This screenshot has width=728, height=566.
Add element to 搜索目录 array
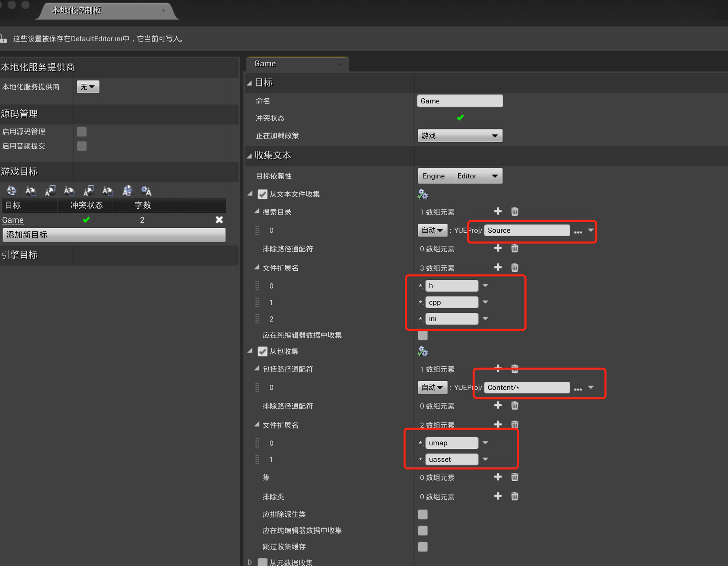498,211
